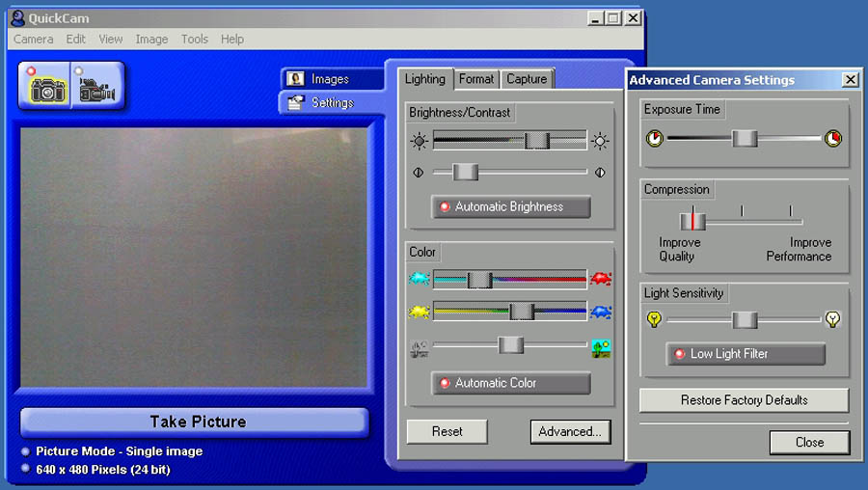Select the video camera mode icon

97,86
